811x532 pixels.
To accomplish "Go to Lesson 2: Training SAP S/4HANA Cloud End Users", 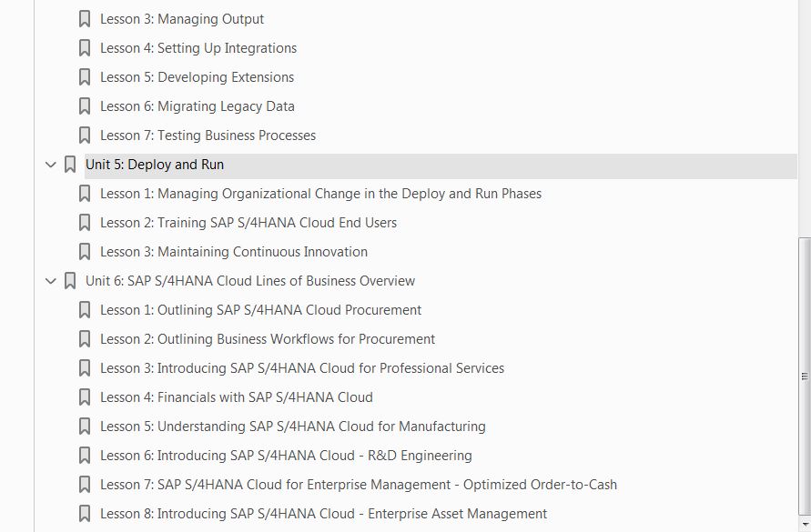I will (248, 223).
